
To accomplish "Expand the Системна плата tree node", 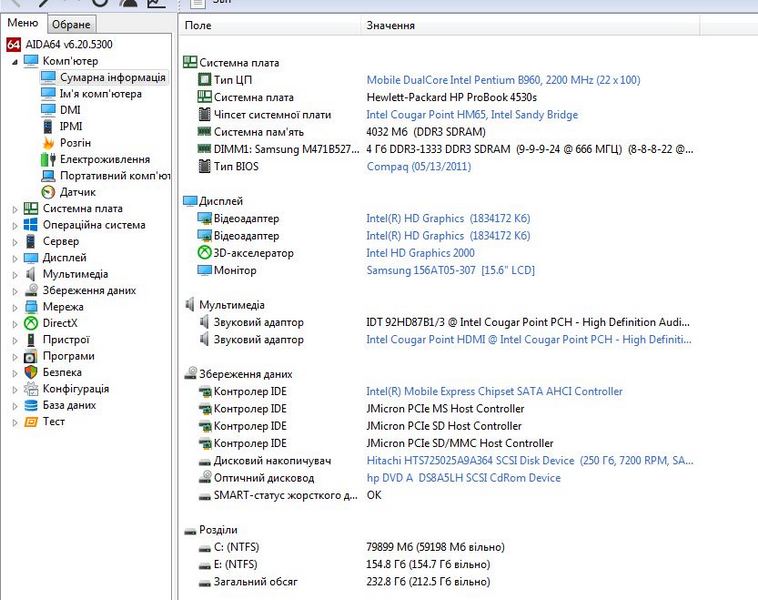I will 14,209.
